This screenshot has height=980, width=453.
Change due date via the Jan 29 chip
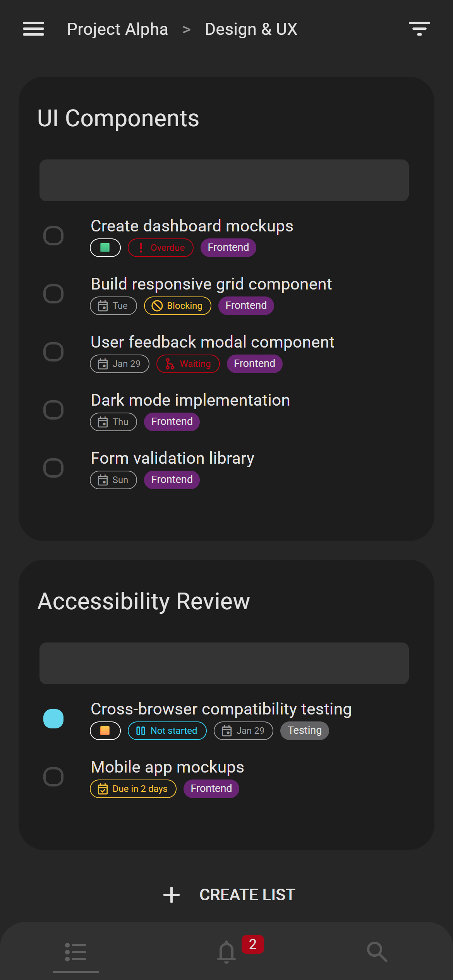click(119, 363)
